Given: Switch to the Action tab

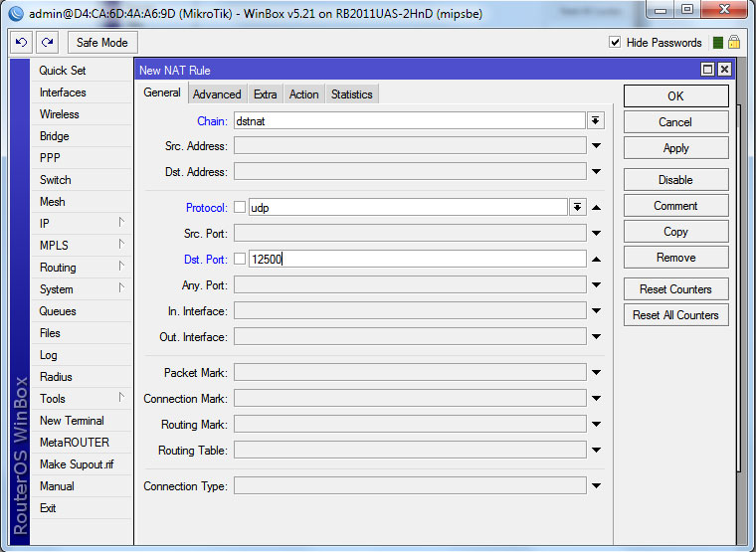Looking at the screenshot, I should [x=303, y=94].
